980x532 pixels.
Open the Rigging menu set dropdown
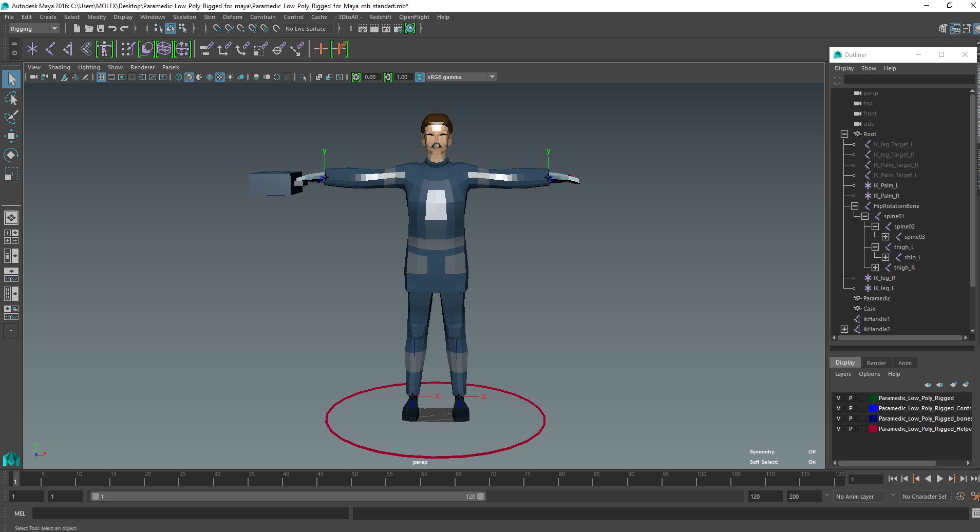(x=34, y=29)
